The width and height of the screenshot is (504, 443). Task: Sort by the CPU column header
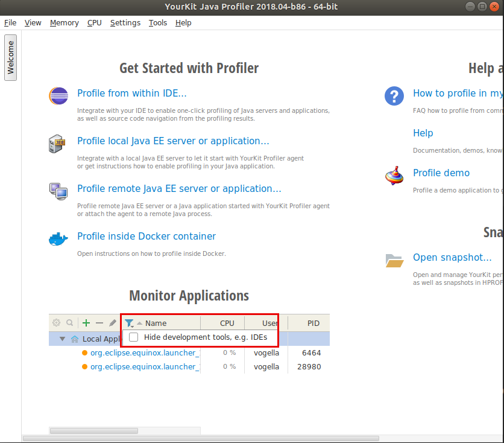click(227, 323)
